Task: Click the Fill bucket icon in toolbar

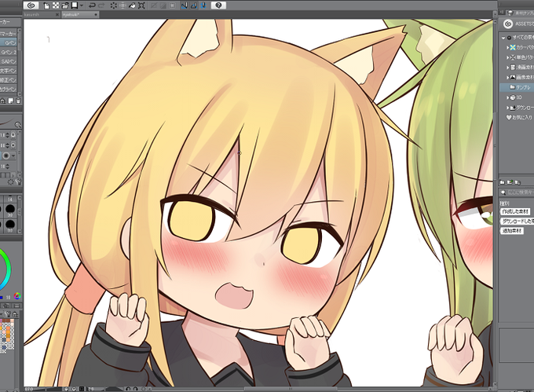Action: pos(132,5)
